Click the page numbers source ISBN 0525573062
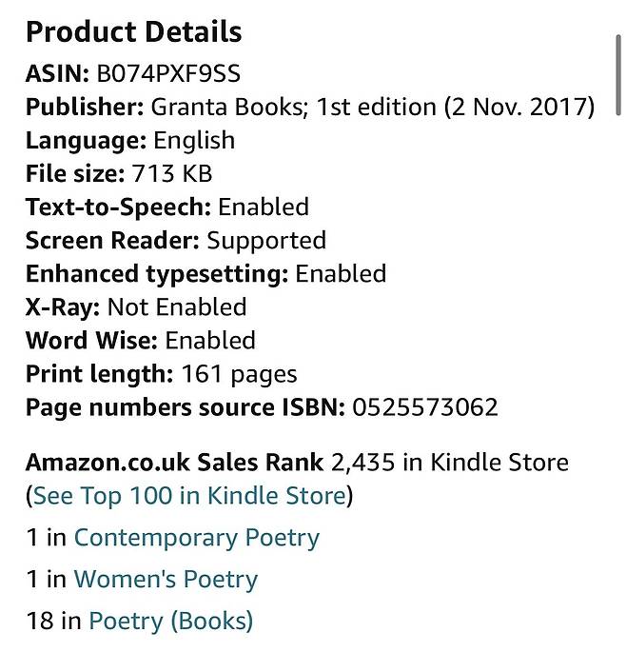626x672 pixels. click(x=424, y=407)
